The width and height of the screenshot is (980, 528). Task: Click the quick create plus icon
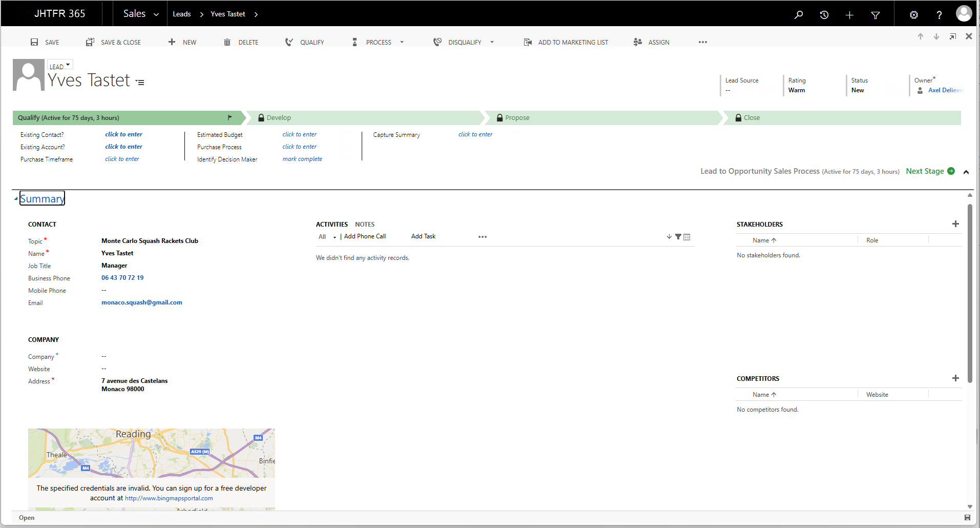[x=850, y=15]
